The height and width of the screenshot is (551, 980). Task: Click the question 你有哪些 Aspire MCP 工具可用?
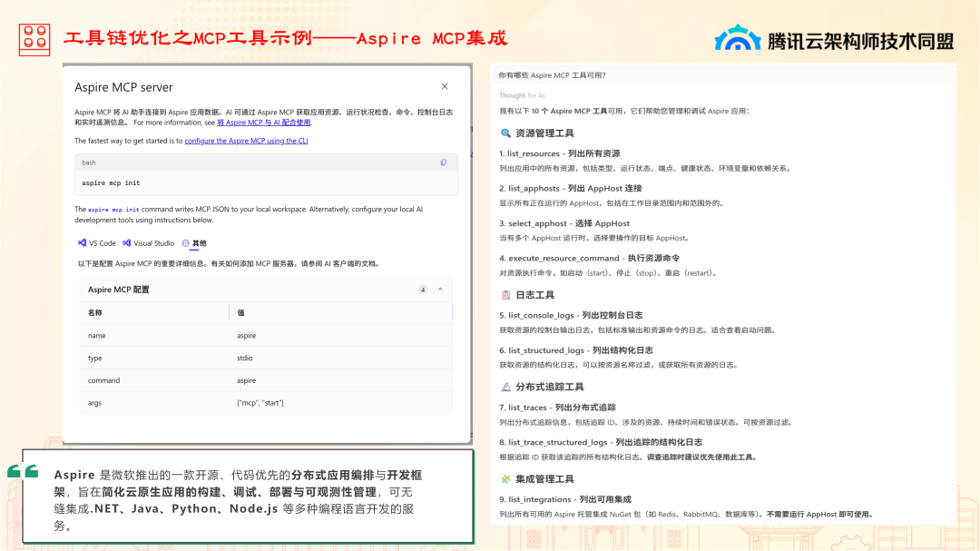pos(552,75)
